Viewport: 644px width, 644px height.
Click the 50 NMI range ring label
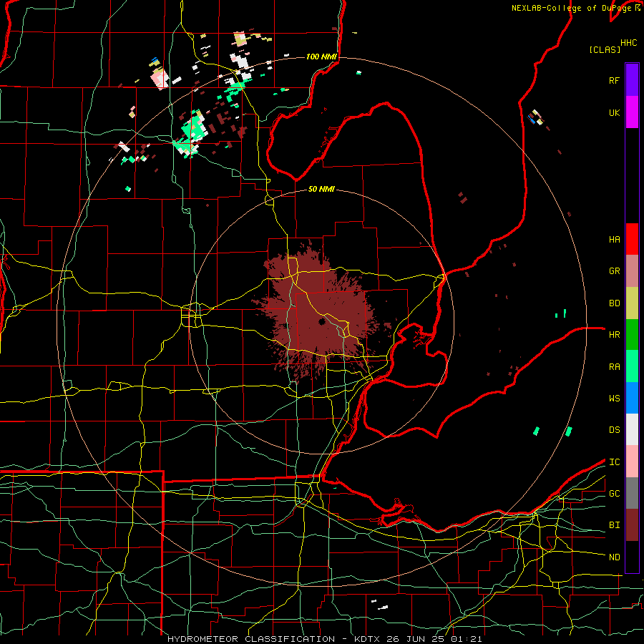click(x=321, y=189)
